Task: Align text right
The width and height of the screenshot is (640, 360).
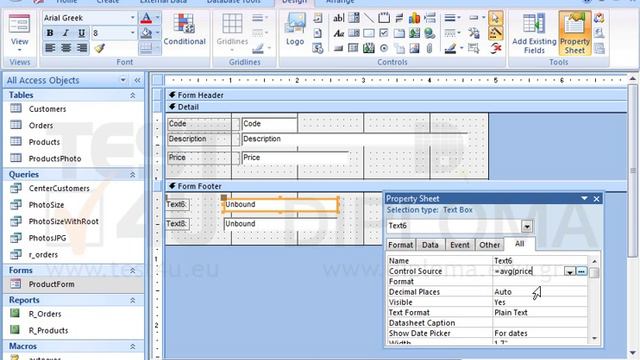Action: [x=82, y=48]
